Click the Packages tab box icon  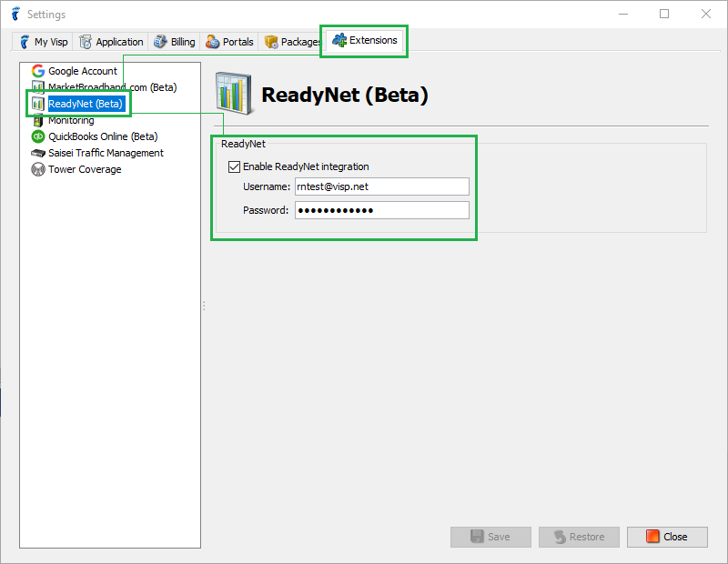coord(271,42)
